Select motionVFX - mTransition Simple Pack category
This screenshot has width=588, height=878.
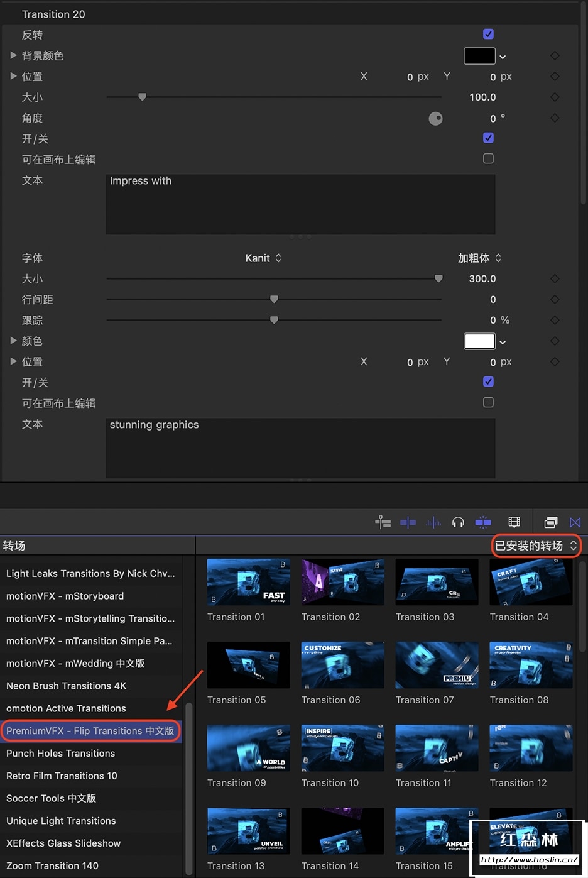click(91, 641)
